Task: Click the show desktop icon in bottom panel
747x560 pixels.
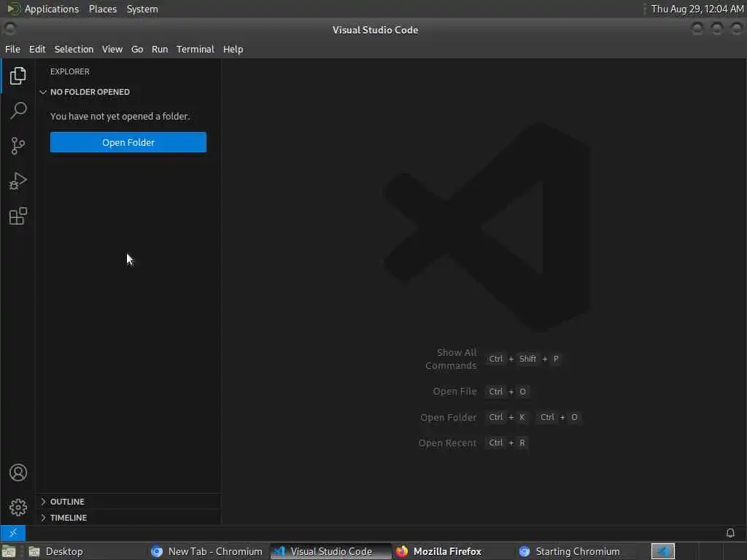Action: (9, 551)
